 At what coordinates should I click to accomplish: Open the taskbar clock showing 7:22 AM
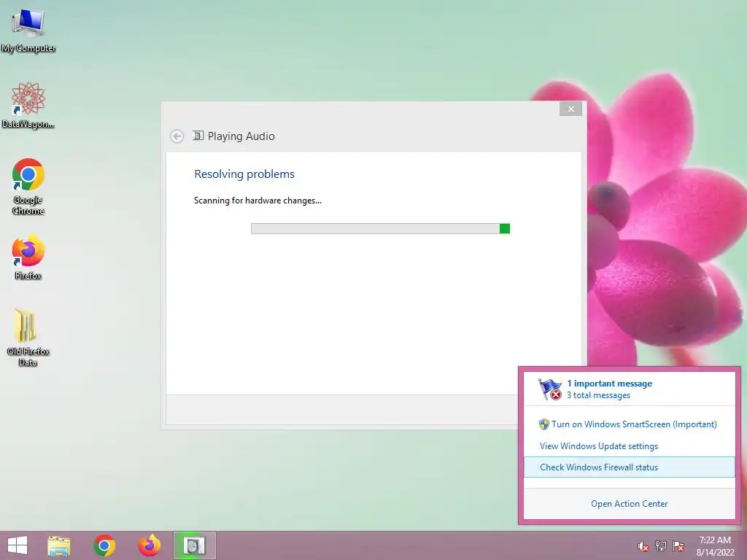click(x=715, y=546)
